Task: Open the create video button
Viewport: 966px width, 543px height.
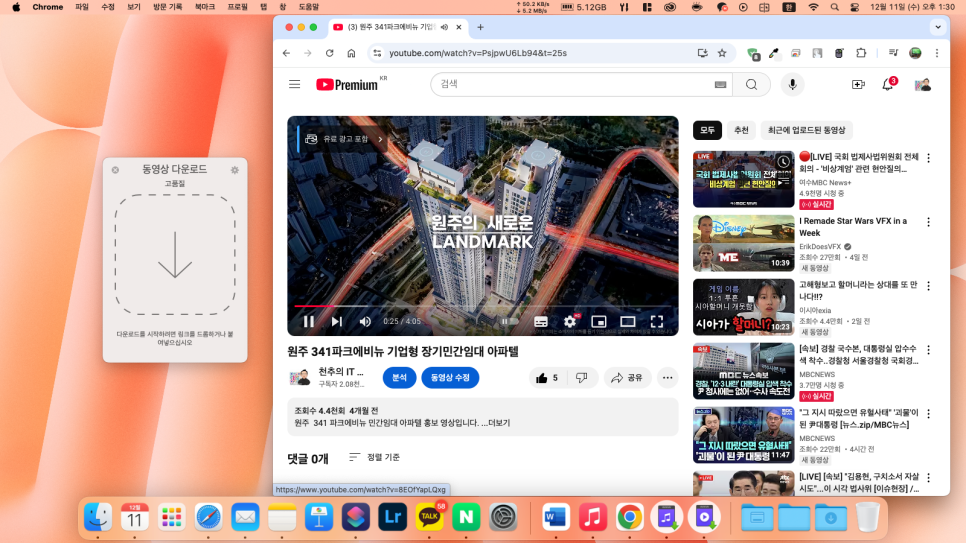Action: 858,84
